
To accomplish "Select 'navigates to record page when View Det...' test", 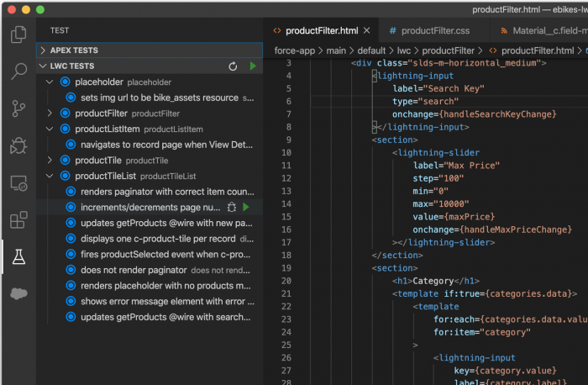I will click(x=150, y=145).
